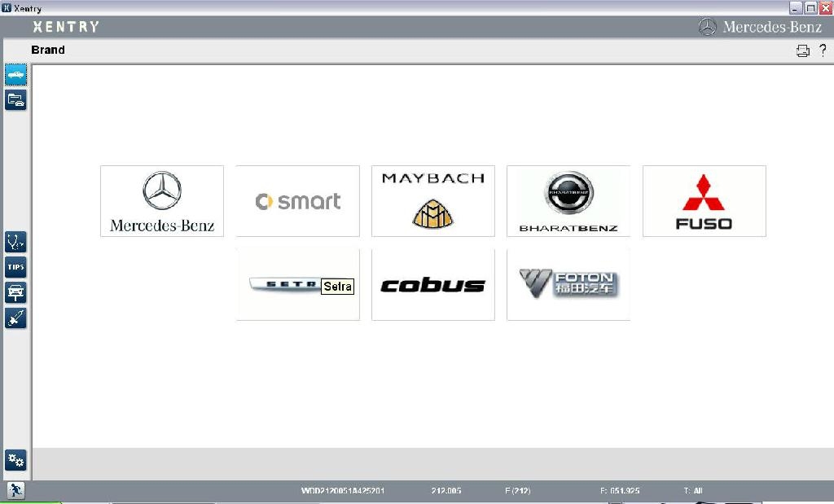Choose the FUSO brand tile

705,201
